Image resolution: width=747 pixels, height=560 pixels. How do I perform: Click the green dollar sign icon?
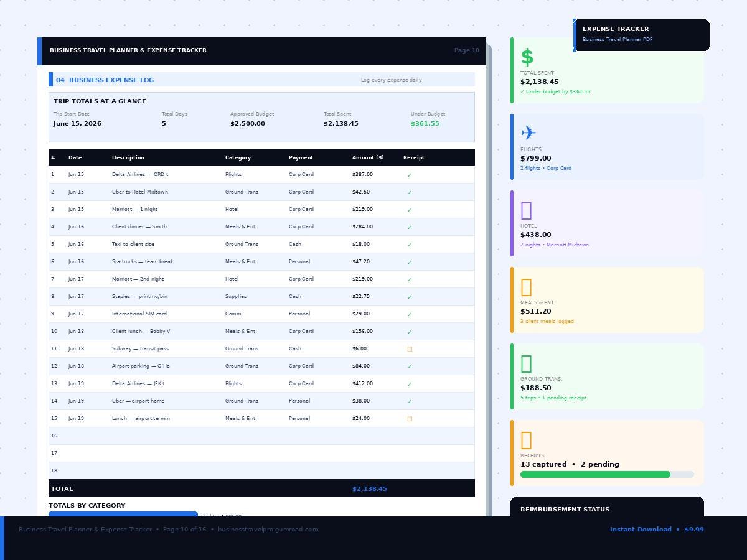(x=527, y=57)
